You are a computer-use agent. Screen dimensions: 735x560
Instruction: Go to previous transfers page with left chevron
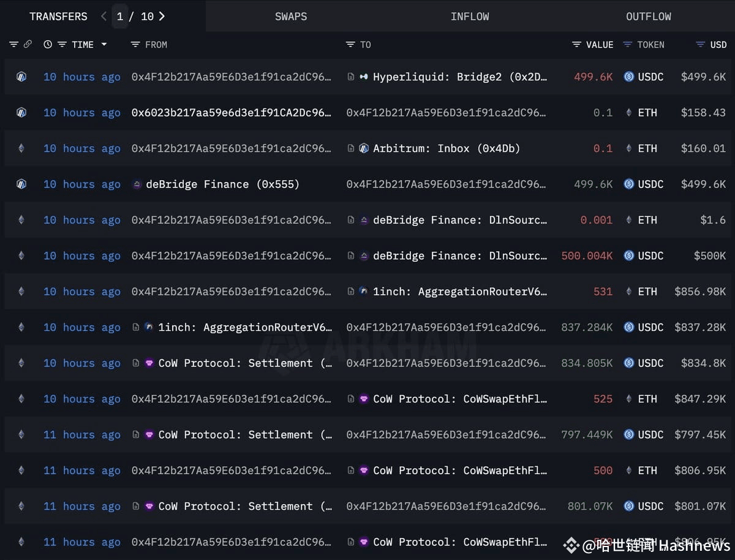pyautogui.click(x=104, y=17)
